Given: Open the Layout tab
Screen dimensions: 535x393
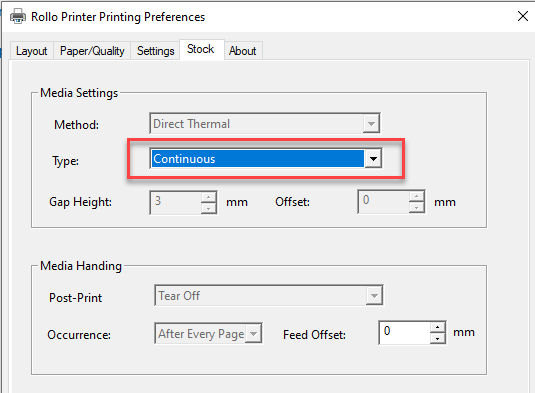Looking at the screenshot, I should (31, 51).
